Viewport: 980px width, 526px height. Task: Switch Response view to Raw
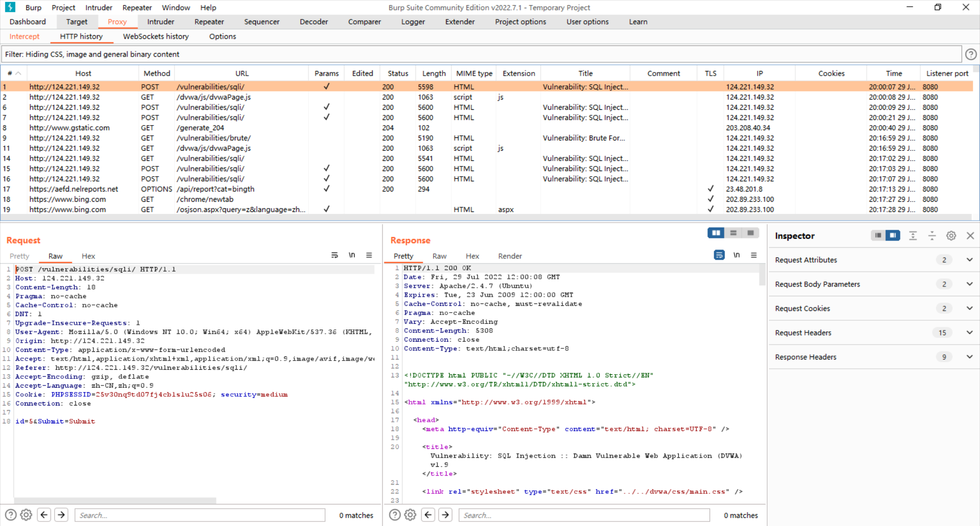coord(439,256)
